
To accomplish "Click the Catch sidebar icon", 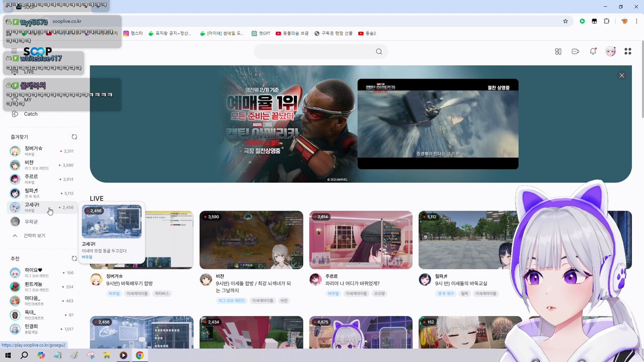I will (x=15, y=114).
